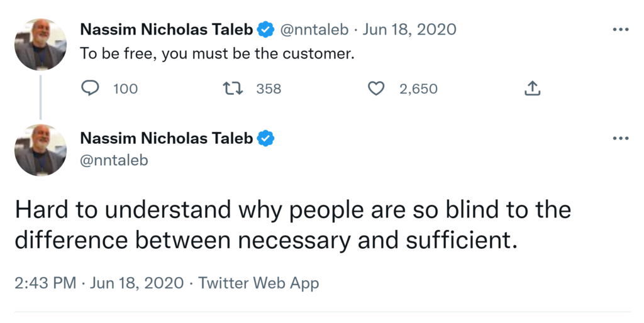644x323 pixels.
Task: Click verified badge on first tweet author
Action: coord(266,30)
